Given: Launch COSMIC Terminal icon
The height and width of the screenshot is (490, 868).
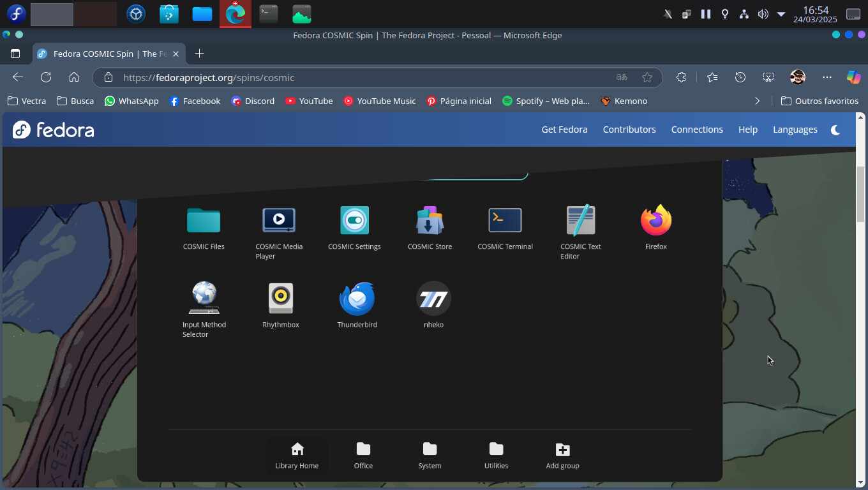Looking at the screenshot, I should pos(505,221).
